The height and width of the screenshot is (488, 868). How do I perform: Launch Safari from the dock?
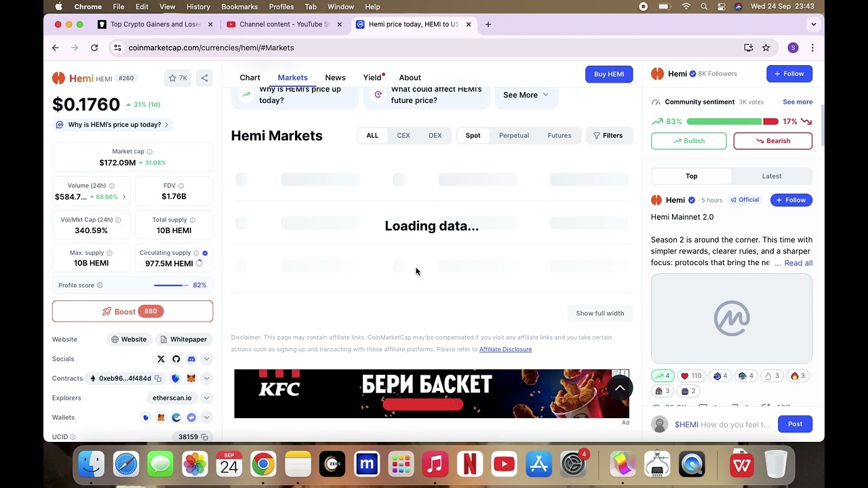pyautogui.click(x=125, y=465)
